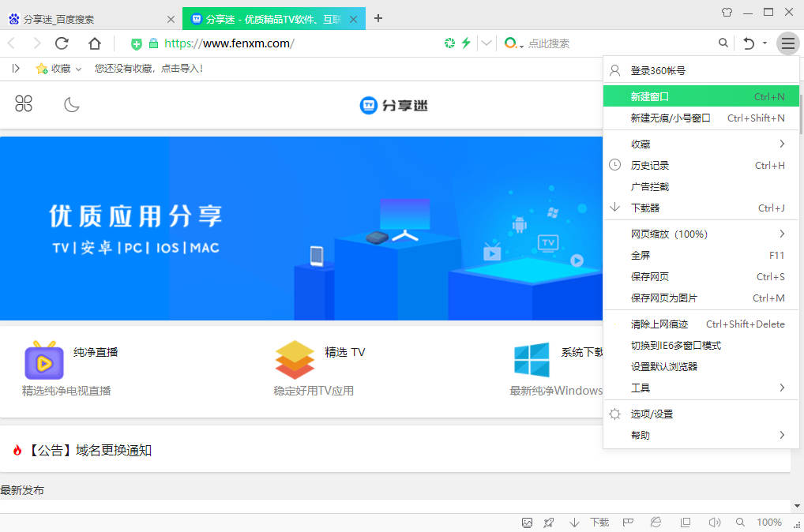Switch to dark mode with the moon icon
Screen dimensions: 804x532
tap(71, 103)
